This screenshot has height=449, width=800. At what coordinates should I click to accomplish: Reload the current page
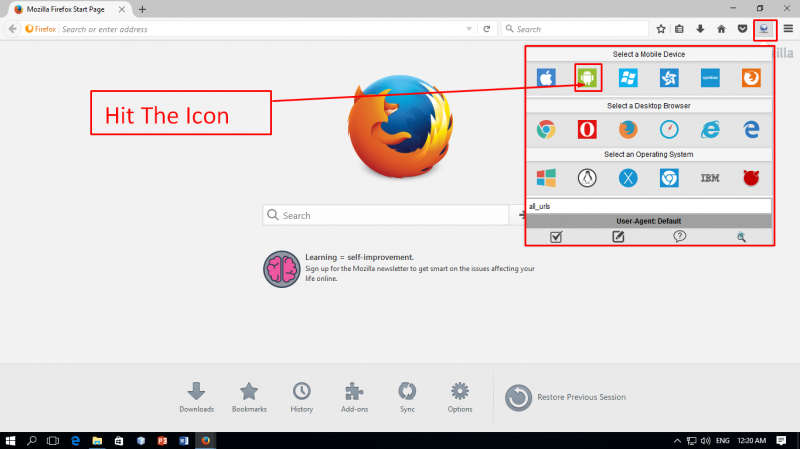pyautogui.click(x=487, y=29)
